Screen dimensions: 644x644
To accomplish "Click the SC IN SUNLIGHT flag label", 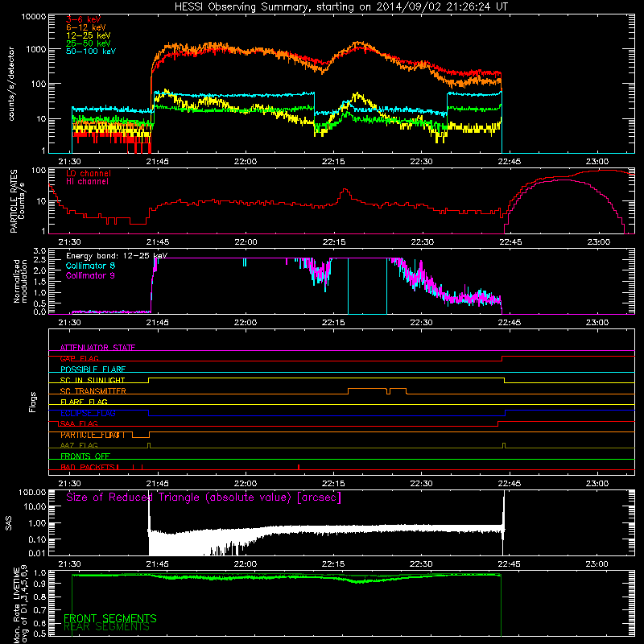I will 93,380.
